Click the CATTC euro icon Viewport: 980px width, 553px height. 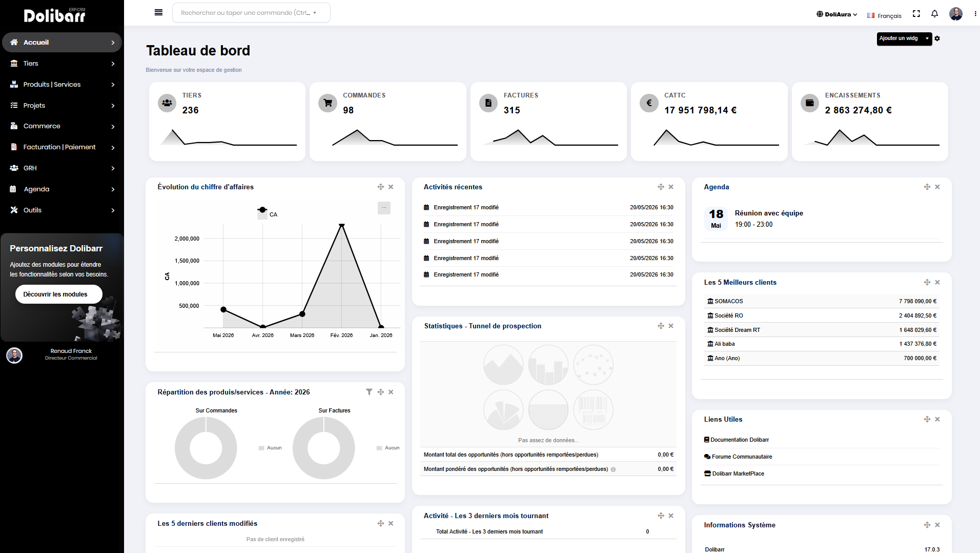[x=649, y=103]
